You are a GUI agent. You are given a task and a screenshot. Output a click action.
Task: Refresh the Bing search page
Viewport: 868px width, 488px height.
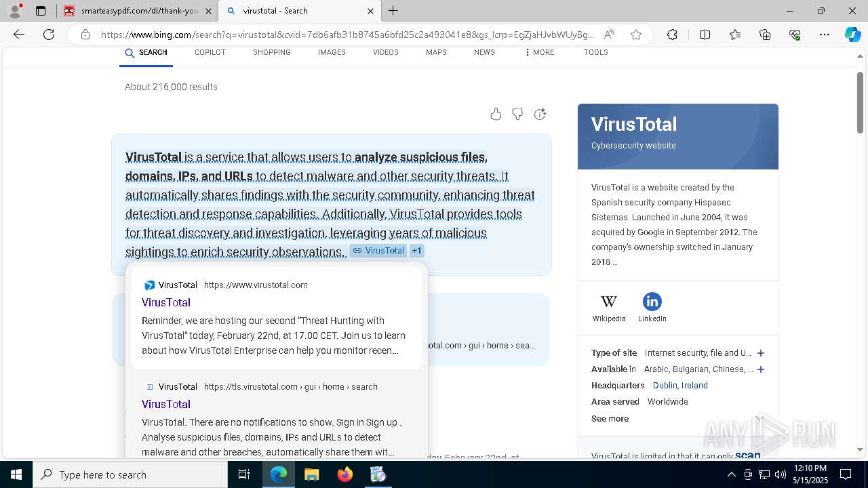coord(49,35)
